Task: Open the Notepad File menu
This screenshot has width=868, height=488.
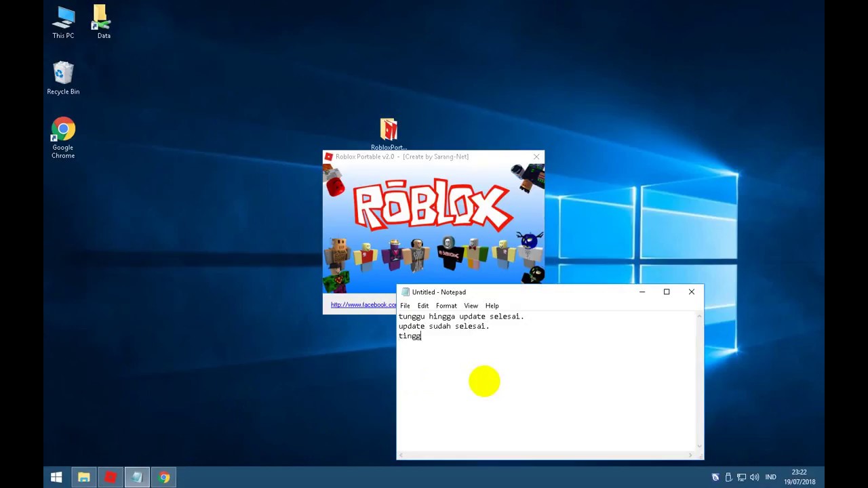Action: [405, 306]
